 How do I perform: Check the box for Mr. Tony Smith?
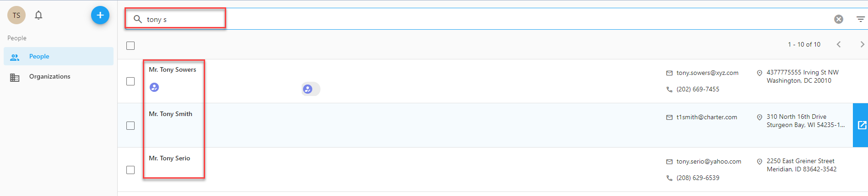pos(130,126)
